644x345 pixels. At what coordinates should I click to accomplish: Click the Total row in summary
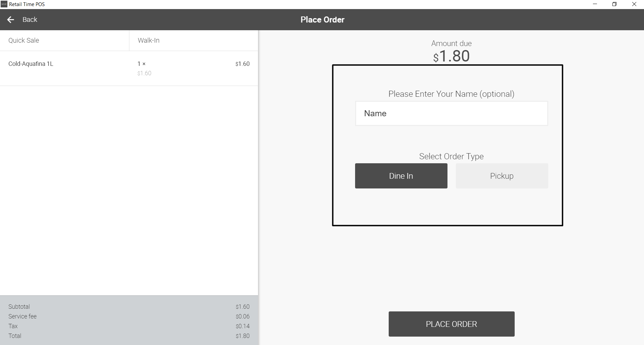coord(129,336)
